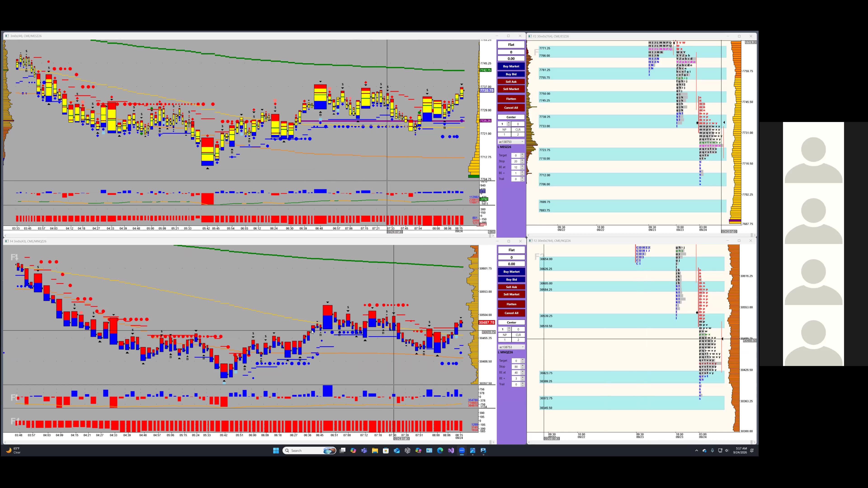Click the preset 1 cell in the MNQZ26 panel
Viewport: 868px width, 488px height.
click(x=505, y=340)
